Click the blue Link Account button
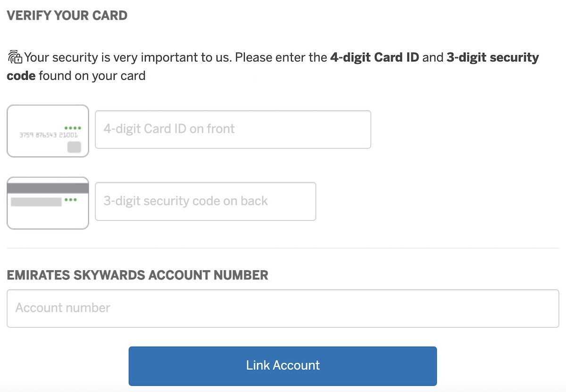 pos(283,366)
